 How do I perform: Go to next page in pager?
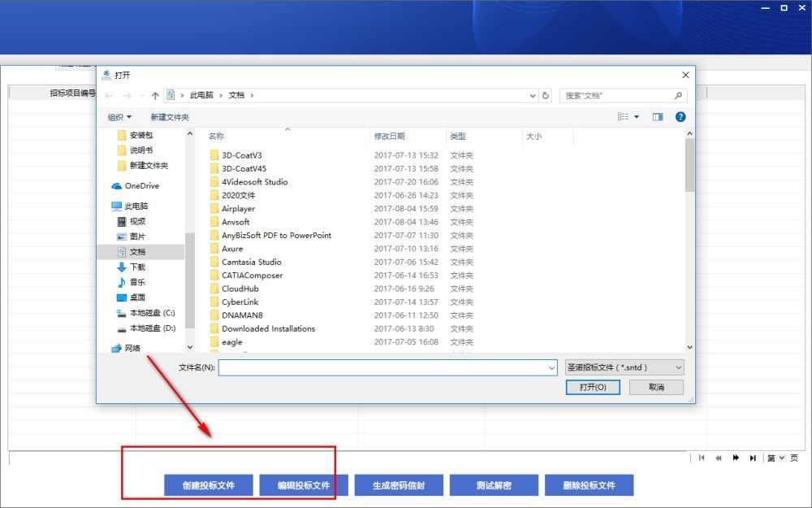[736, 458]
